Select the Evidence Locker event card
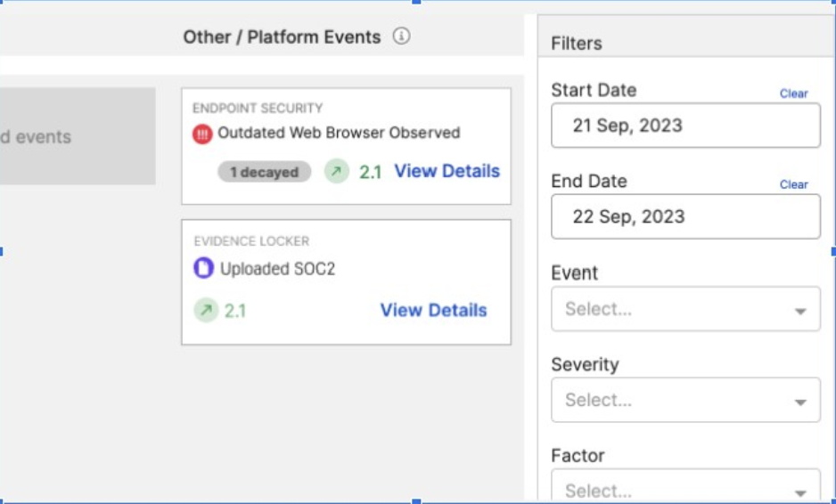The width and height of the screenshot is (836, 504). point(346,282)
